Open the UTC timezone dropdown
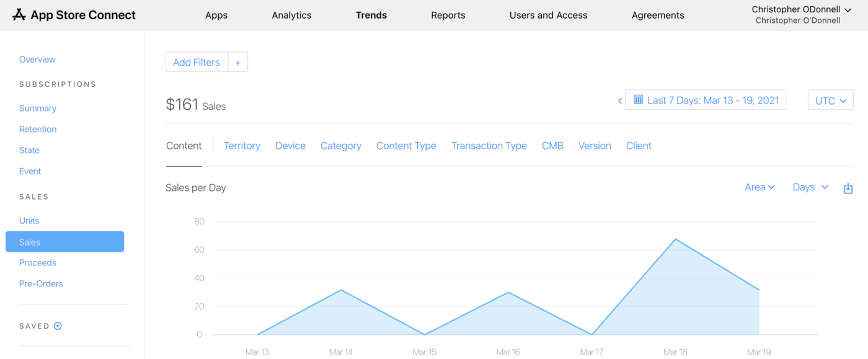The image size is (868, 359). [x=830, y=100]
